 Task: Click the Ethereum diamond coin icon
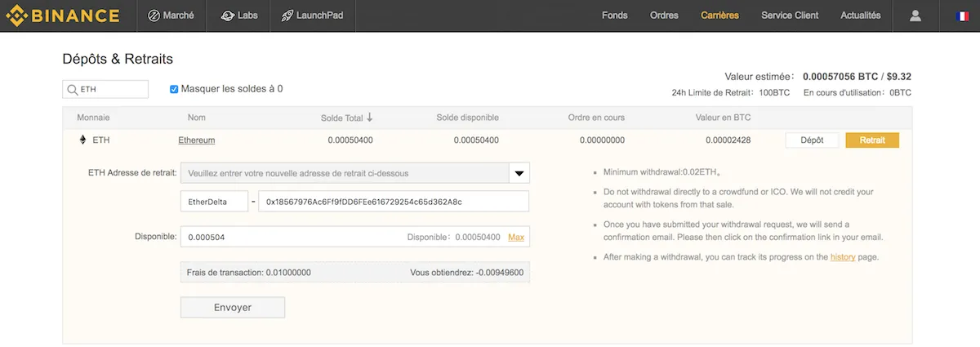pyautogui.click(x=82, y=140)
